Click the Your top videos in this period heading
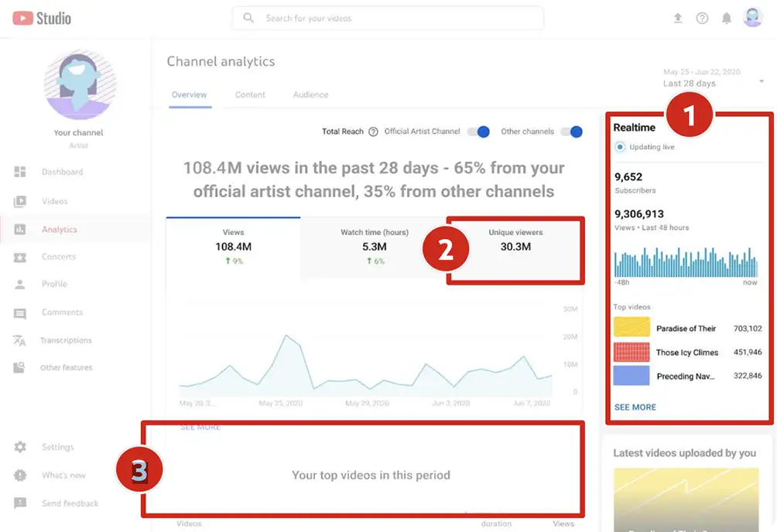This screenshot has height=532, width=777. 371,475
